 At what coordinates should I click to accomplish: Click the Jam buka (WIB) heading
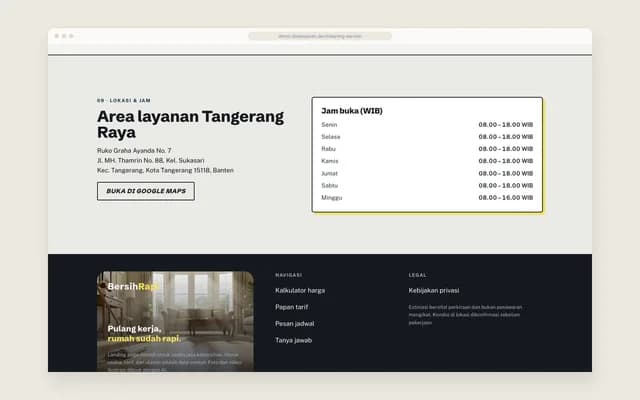pos(352,111)
